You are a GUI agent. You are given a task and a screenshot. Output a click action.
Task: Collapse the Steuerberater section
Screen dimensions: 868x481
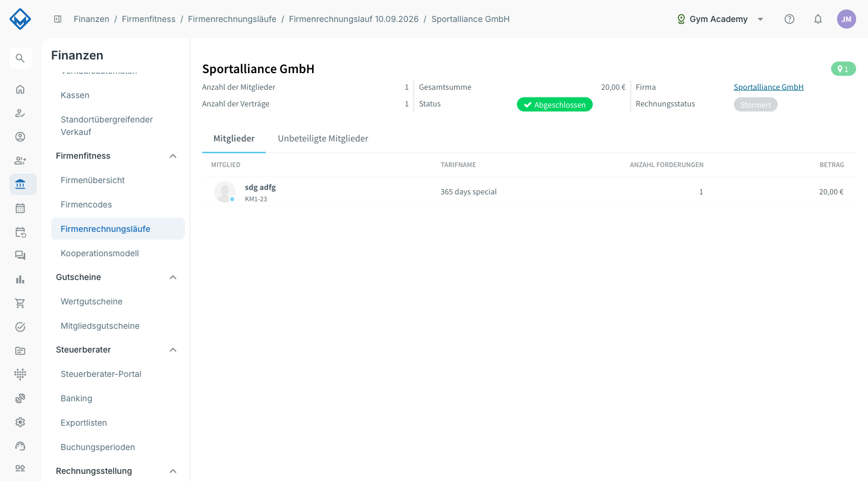[173, 350]
